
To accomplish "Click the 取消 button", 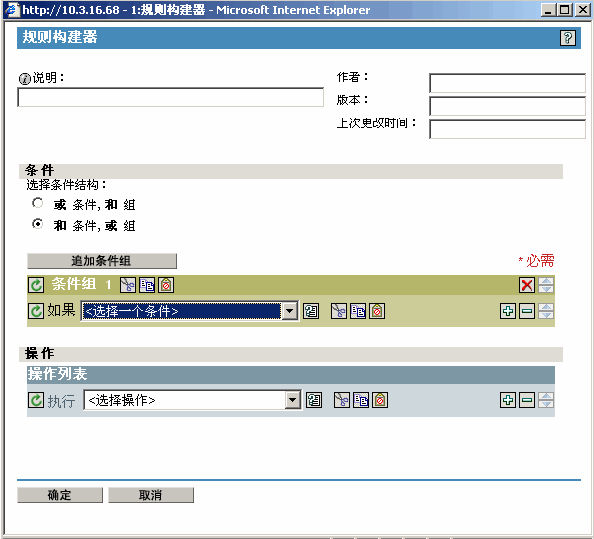I will pos(151,495).
